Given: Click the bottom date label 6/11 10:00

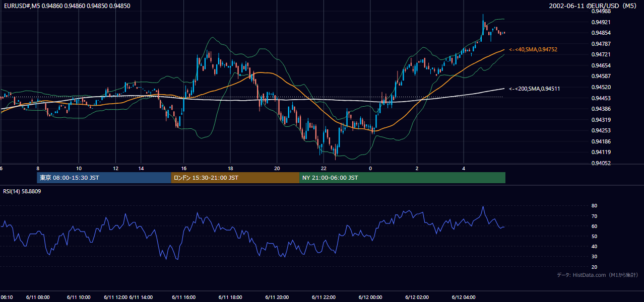Looking at the screenshot, I should [x=78, y=297].
